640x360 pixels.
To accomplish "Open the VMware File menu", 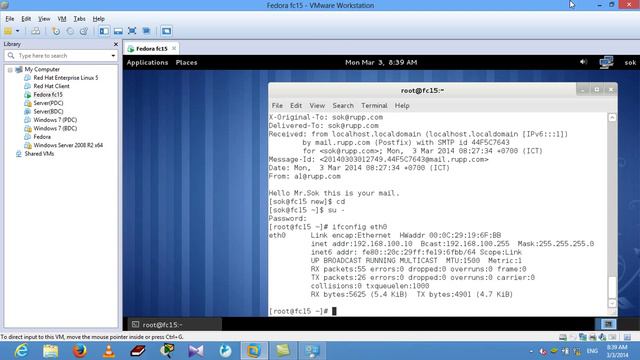I will [x=9, y=19].
